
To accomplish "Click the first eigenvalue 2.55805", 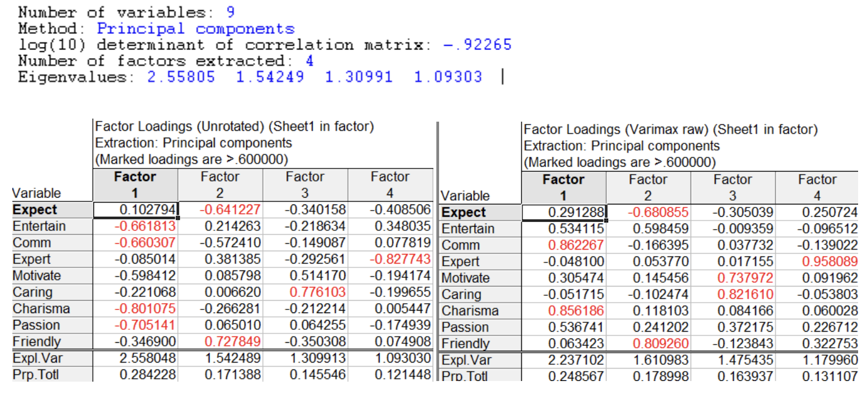I will (181, 77).
